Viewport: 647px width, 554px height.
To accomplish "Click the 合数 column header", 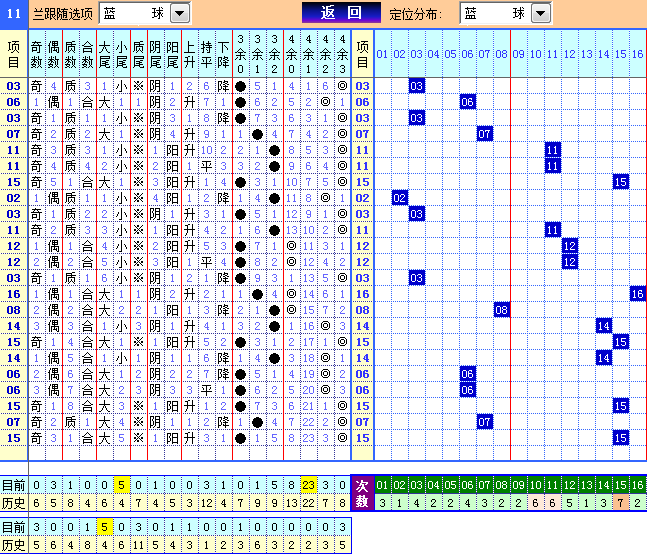I will coord(87,54).
